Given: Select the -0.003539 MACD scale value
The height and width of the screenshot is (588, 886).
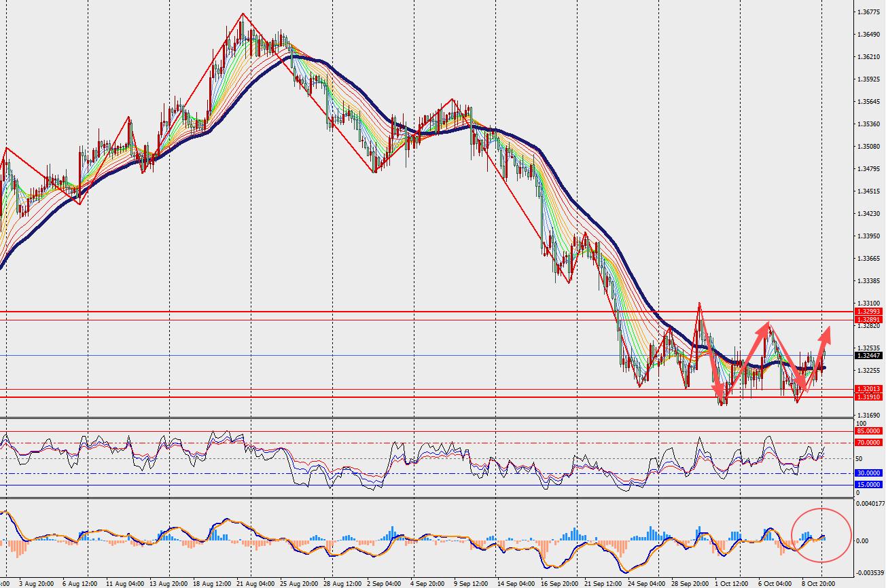Looking at the screenshot, I should 870,573.
